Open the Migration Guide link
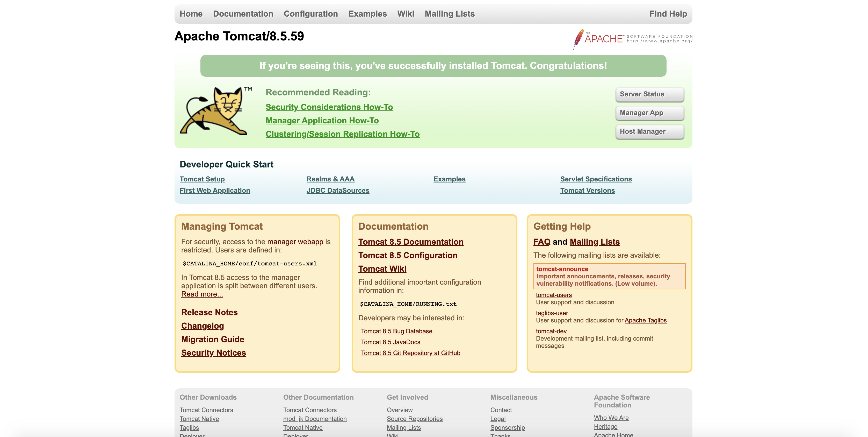Image resolution: width=868 pixels, height=437 pixels. click(212, 339)
